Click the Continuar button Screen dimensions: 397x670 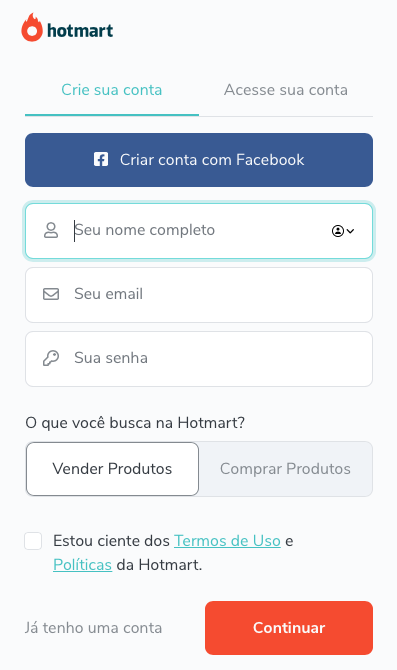[289, 628]
